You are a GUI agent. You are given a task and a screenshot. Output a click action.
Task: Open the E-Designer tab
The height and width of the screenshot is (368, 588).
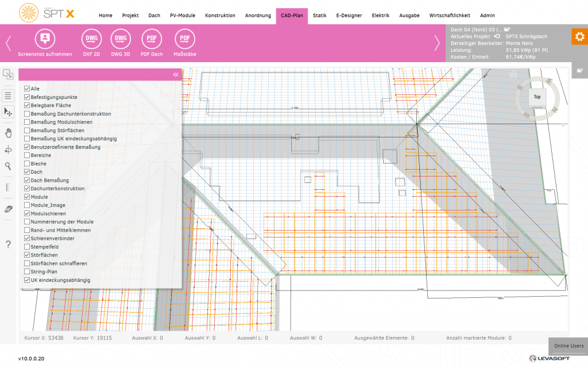tap(349, 16)
